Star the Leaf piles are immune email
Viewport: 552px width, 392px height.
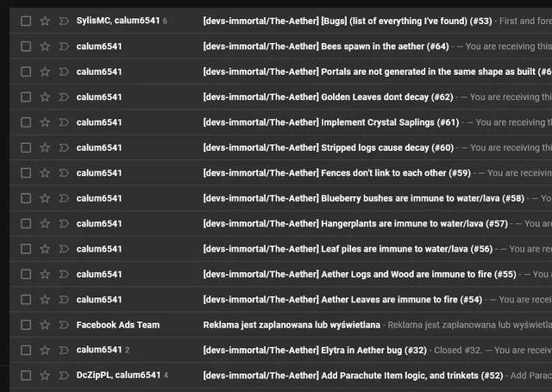click(45, 249)
